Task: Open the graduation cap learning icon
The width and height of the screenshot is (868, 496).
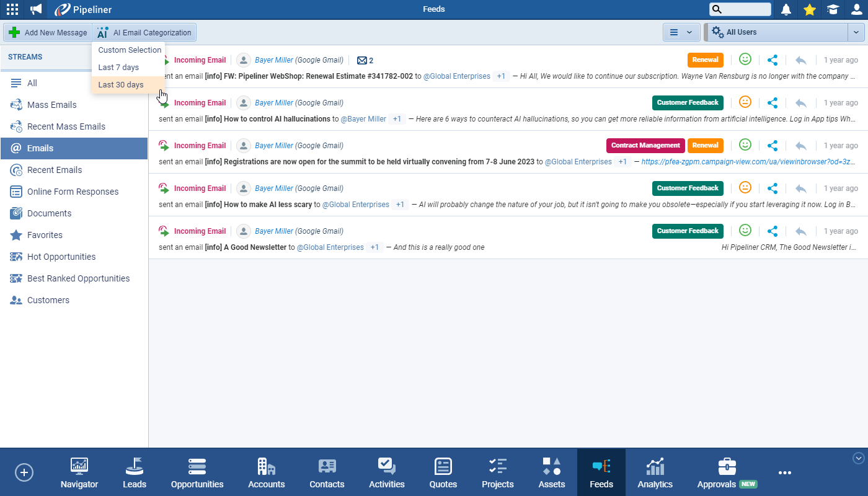Action: [833, 9]
